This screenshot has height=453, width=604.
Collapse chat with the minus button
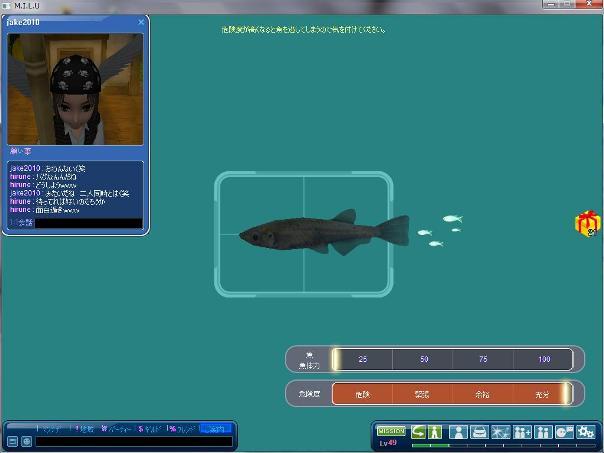(13, 441)
